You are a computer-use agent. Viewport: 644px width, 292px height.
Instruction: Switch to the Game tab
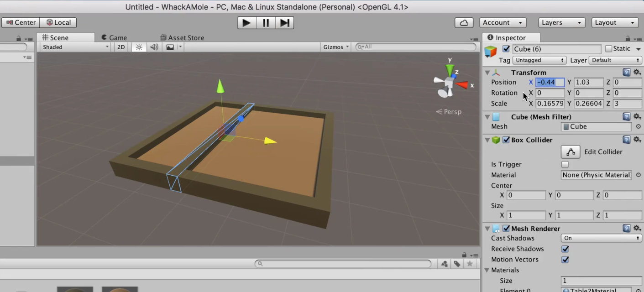click(115, 37)
